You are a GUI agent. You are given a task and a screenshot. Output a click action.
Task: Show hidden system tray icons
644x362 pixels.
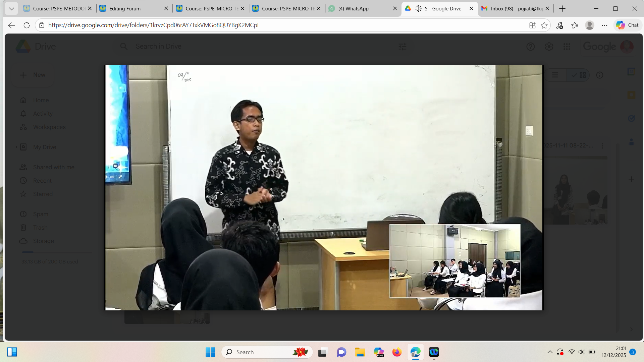(x=550, y=352)
